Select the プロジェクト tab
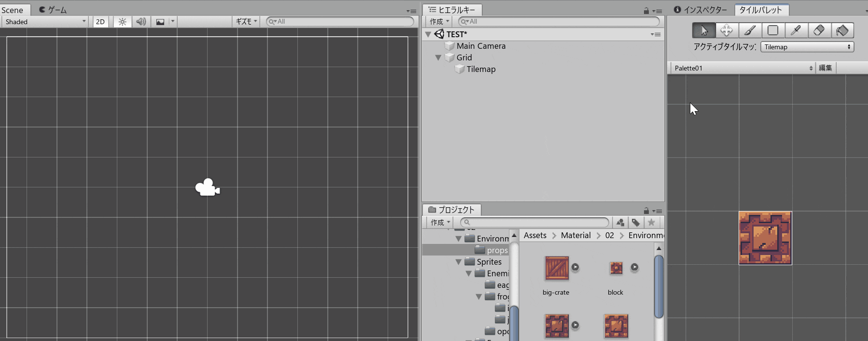This screenshot has height=341, width=868. click(x=452, y=210)
